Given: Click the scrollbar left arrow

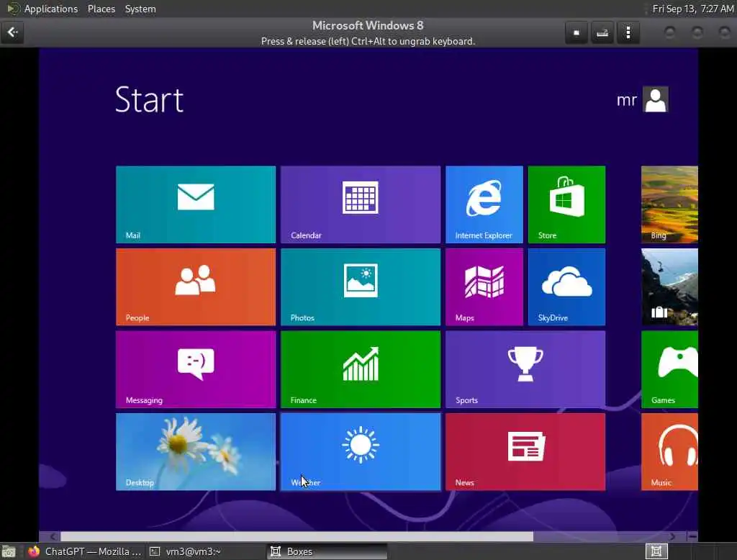Looking at the screenshot, I should point(53,536).
